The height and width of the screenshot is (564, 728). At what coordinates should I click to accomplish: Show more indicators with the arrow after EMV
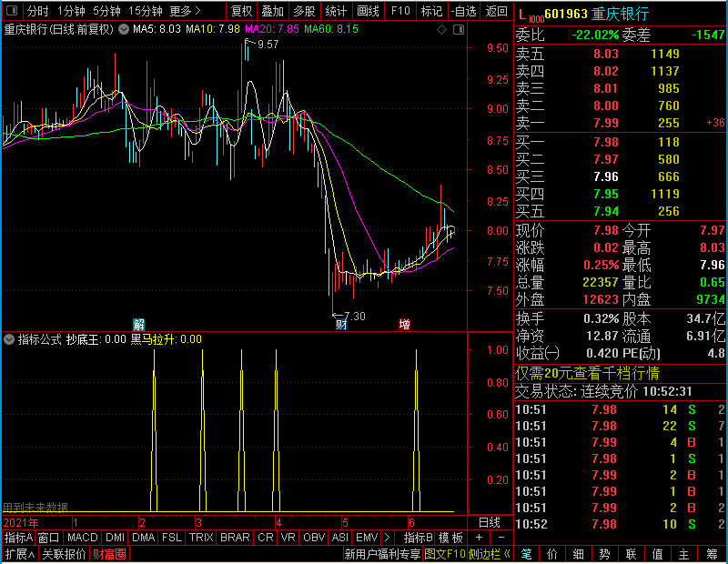tap(388, 538)
